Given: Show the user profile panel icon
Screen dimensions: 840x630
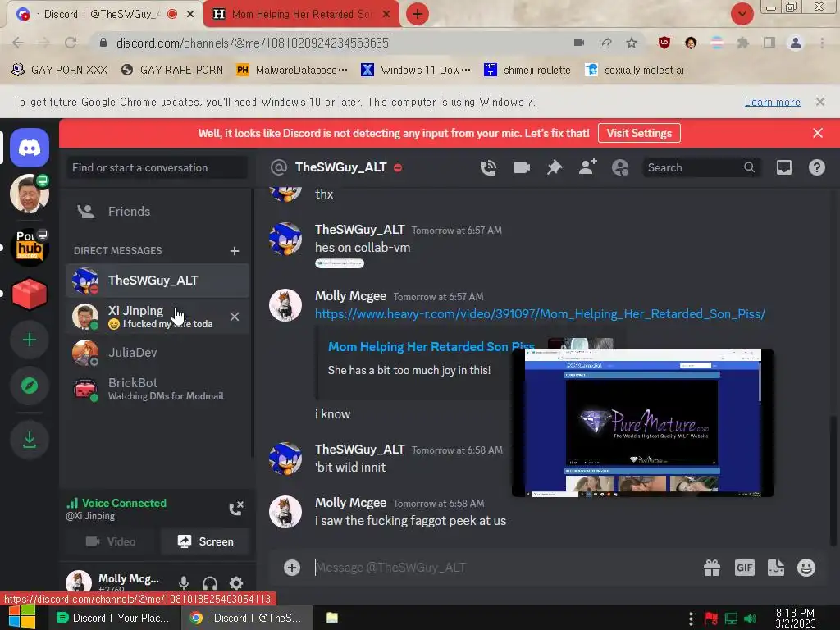Looking at the screenshot, I should point(620,167).
